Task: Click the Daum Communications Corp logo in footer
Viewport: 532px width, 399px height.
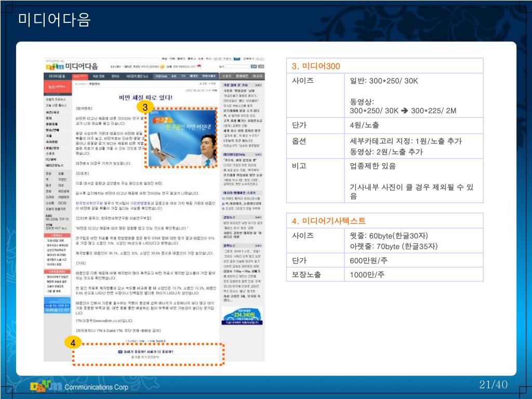Action: coord(79,387)
